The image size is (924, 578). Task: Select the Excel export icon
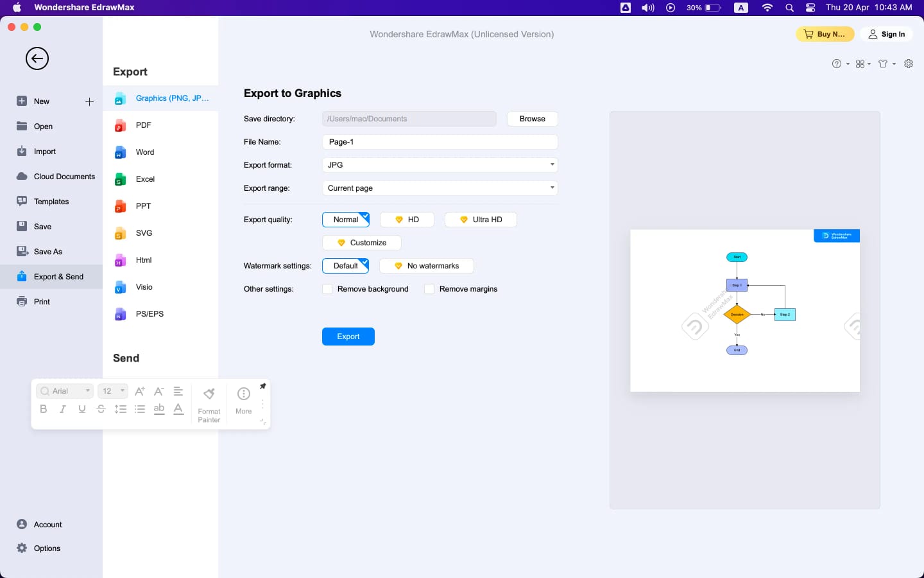(x=120, y=180)
